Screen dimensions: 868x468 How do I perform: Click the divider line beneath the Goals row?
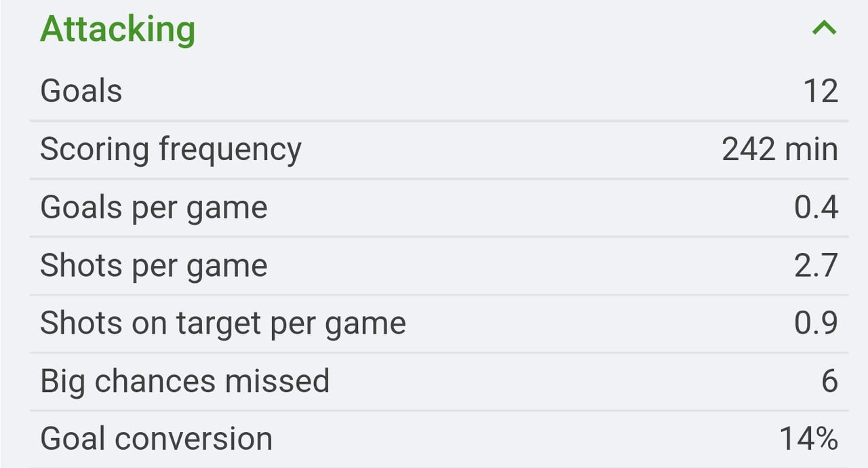439,121
